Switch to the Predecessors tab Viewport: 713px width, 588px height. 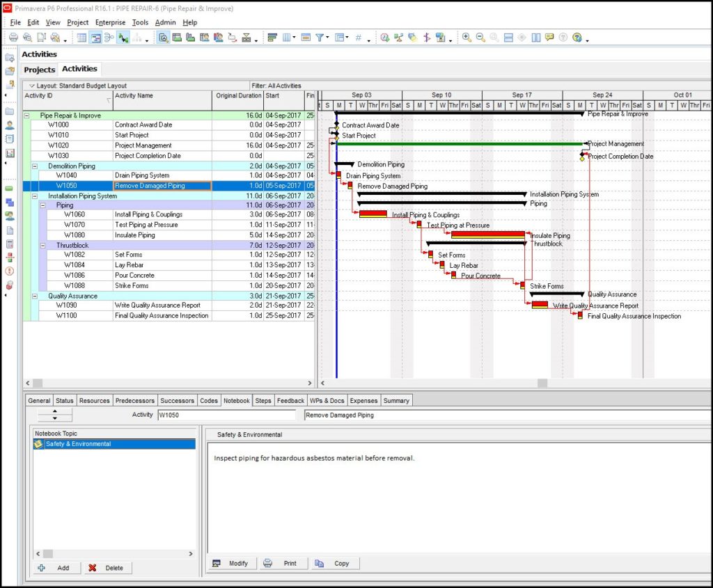click(x=134, y=400)
